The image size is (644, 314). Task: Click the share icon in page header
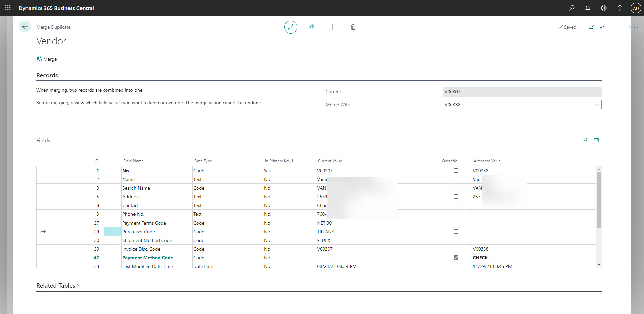coord(311,27)
